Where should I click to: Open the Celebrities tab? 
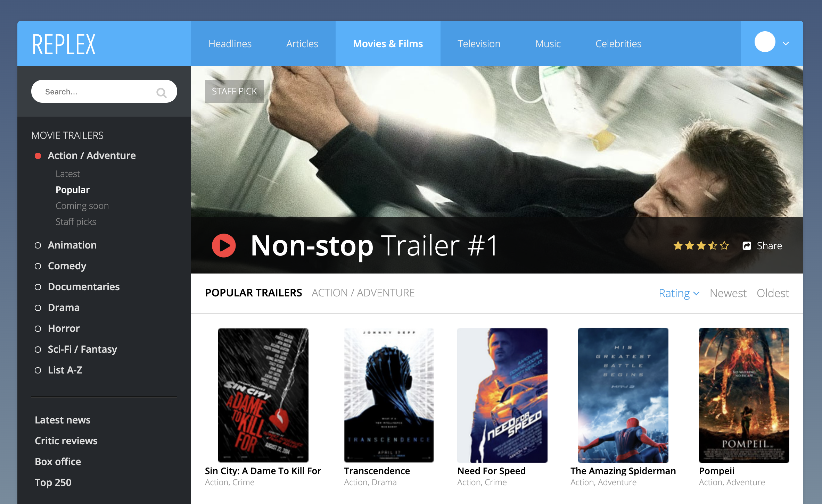point(618,44)
